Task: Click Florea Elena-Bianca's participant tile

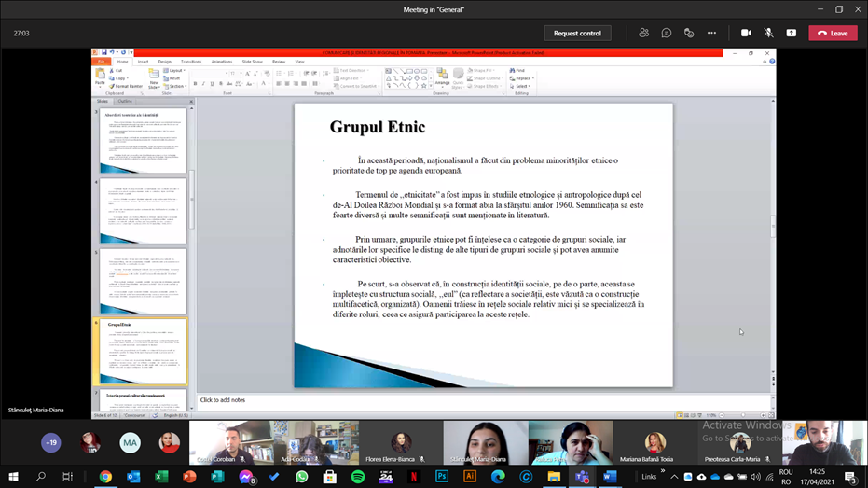Action: point(401,442)
